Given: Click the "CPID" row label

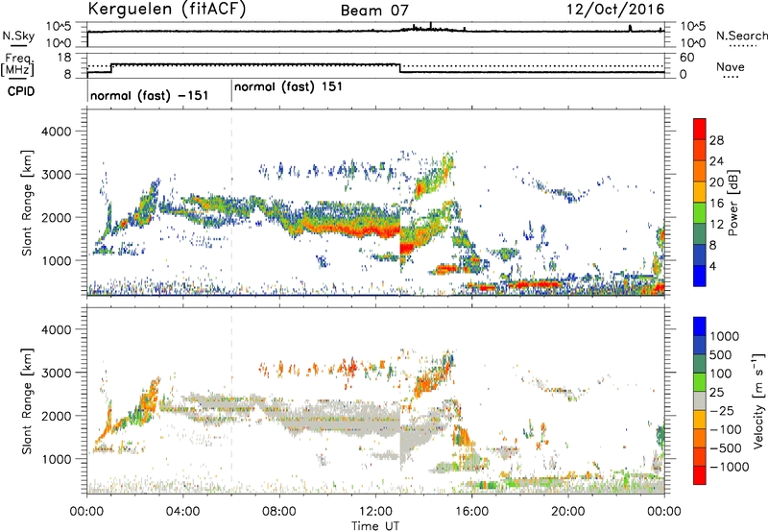Looking at the screenshot, I should tap(21, 91).
